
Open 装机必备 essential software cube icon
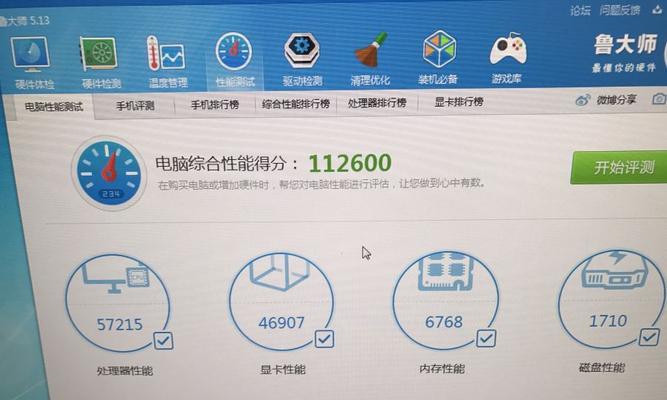pyautogui.click(x=439, y=49)
